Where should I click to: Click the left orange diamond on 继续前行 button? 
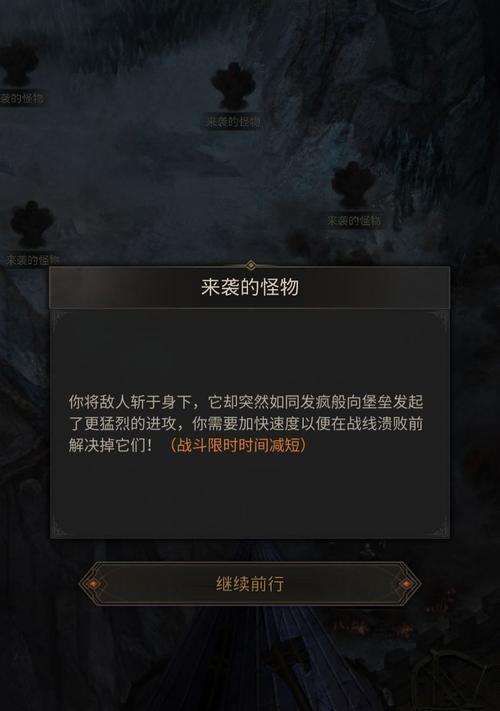93,584
